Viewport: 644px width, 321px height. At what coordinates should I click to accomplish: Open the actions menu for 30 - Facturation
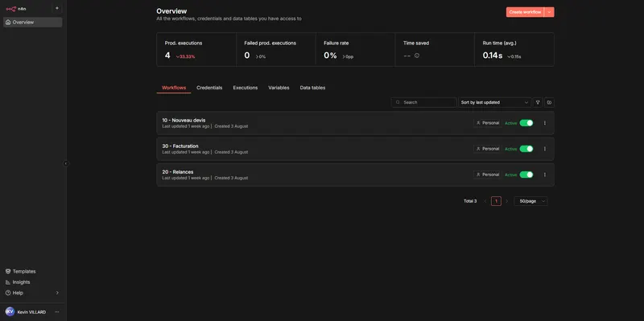[x=545, y=149]
